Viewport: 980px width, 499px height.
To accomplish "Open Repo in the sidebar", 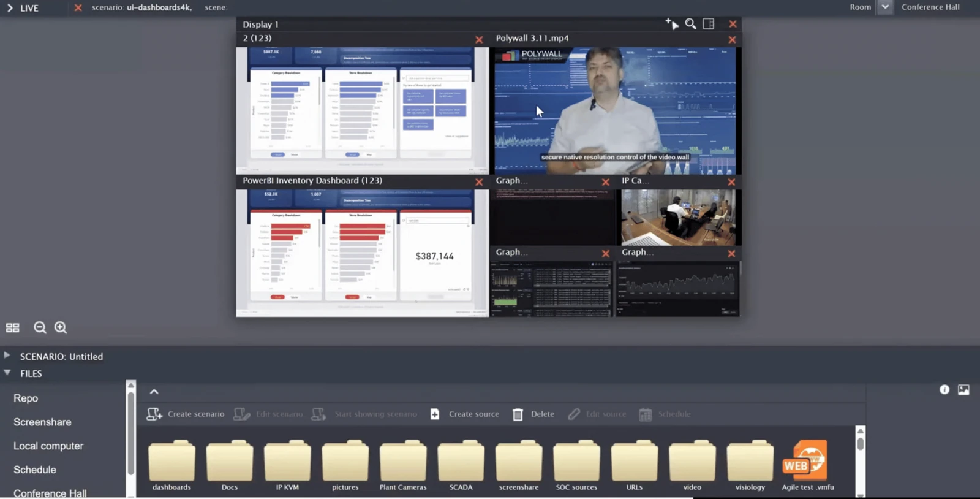I will [x=26, y=398].
